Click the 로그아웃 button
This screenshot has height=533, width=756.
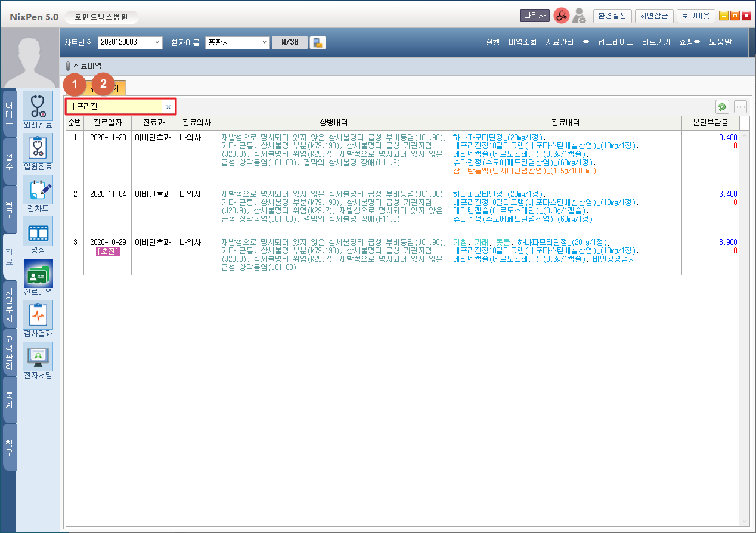(695, 16)
